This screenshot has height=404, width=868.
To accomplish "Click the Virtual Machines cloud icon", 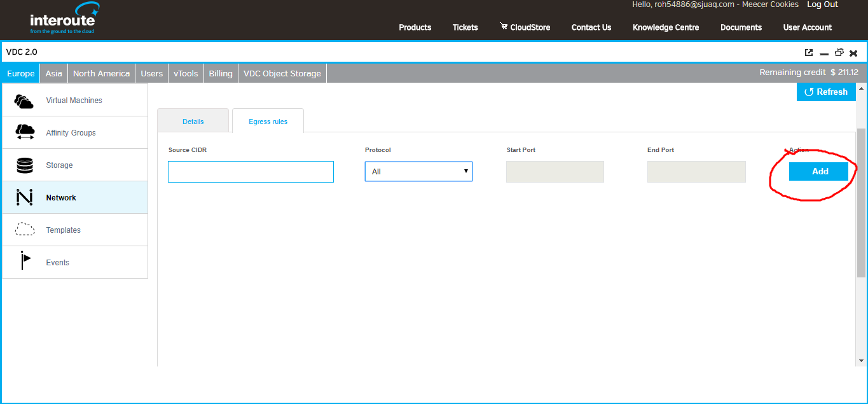I will 24,101.
